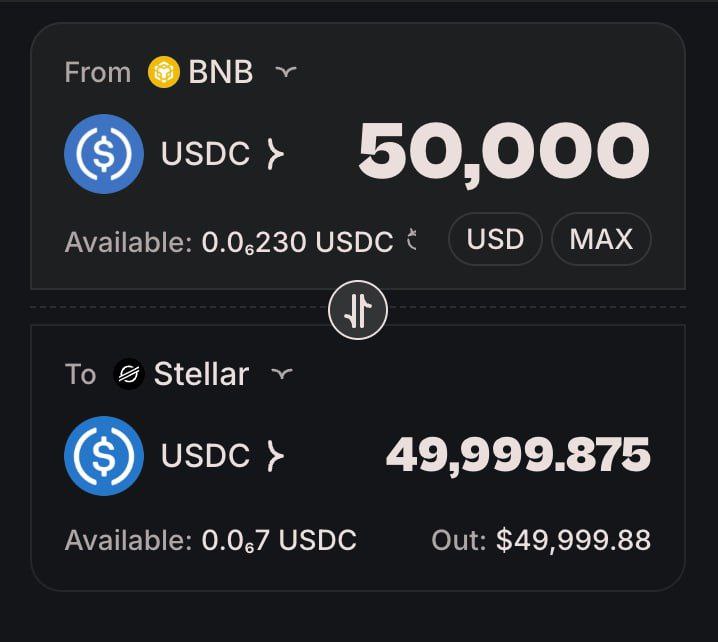
Task: Open the destination USDC token selector arrow
Action: point(275,456)
